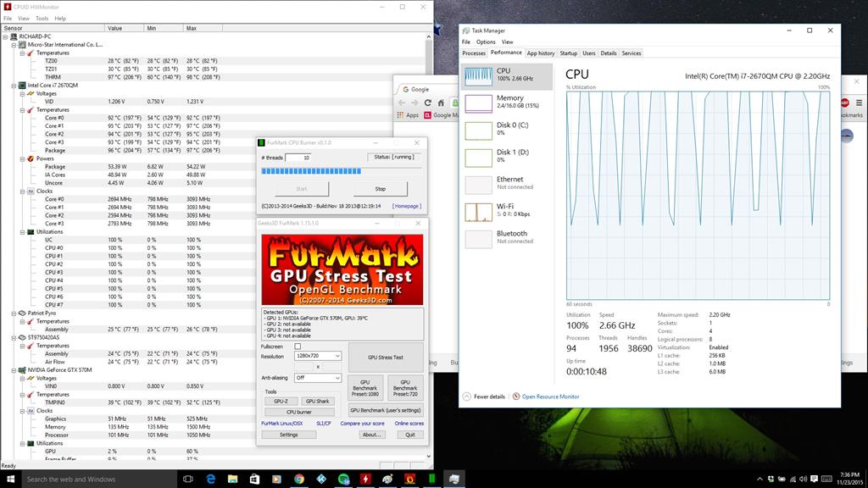The image size is (868, 488).
Task: Click the Compare your score link
Action: pos(362,424)
